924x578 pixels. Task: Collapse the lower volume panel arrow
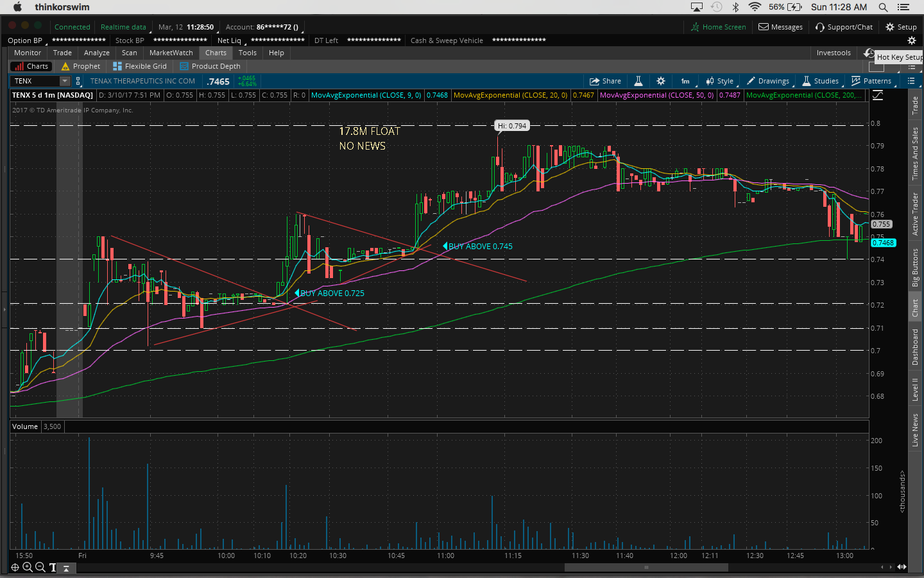[x=66, y=568]
